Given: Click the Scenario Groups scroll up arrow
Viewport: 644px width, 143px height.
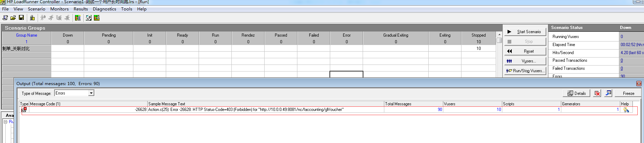Looking at the screenshot, I should coord(499,34).
